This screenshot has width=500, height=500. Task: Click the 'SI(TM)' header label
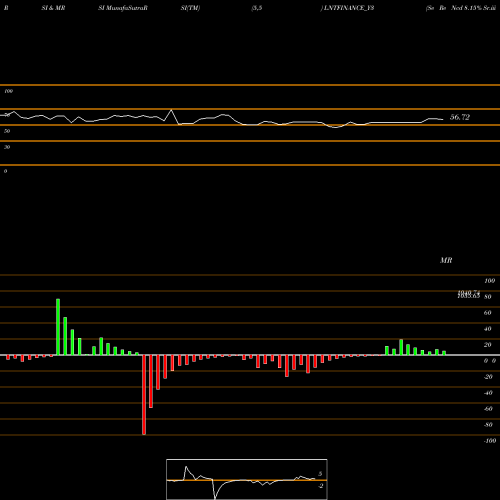[x=190, y=8]
